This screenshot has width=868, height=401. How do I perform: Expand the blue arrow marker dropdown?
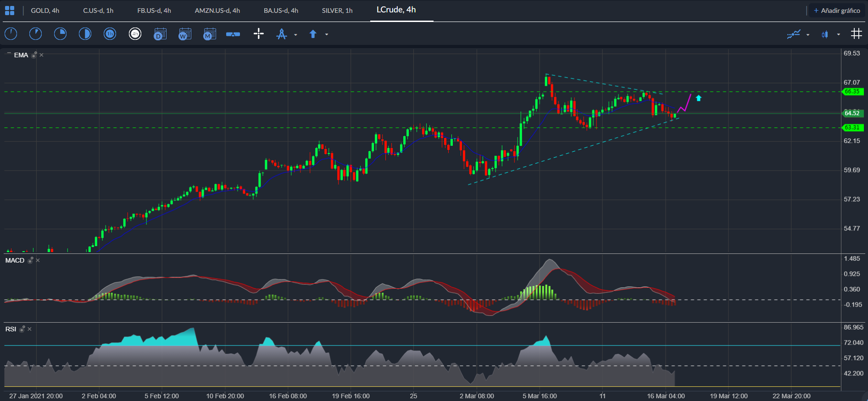(327, 34)
